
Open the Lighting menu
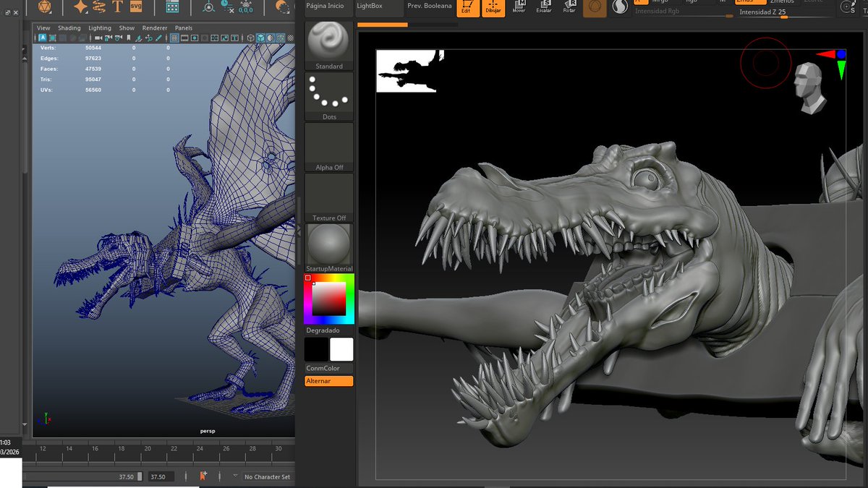100,28
